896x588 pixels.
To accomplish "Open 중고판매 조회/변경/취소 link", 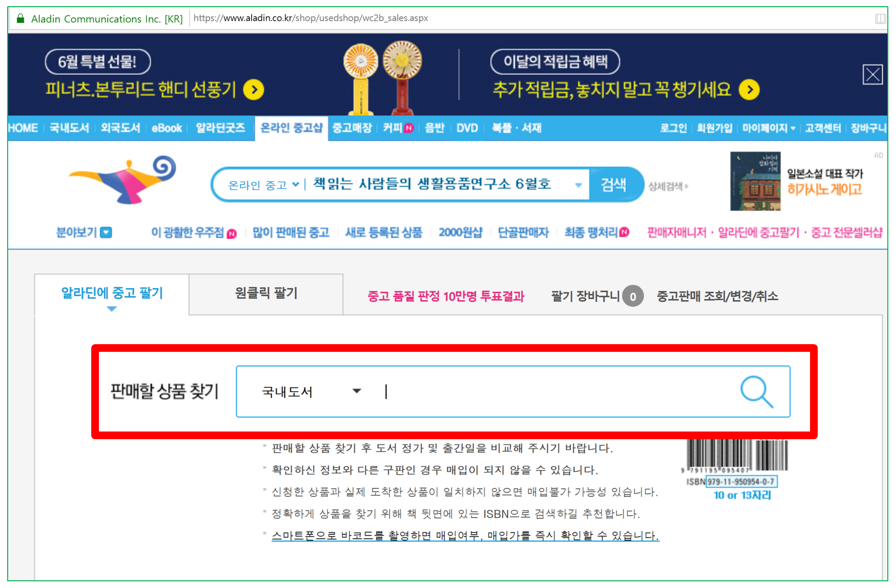I will (x=717, y=296).
